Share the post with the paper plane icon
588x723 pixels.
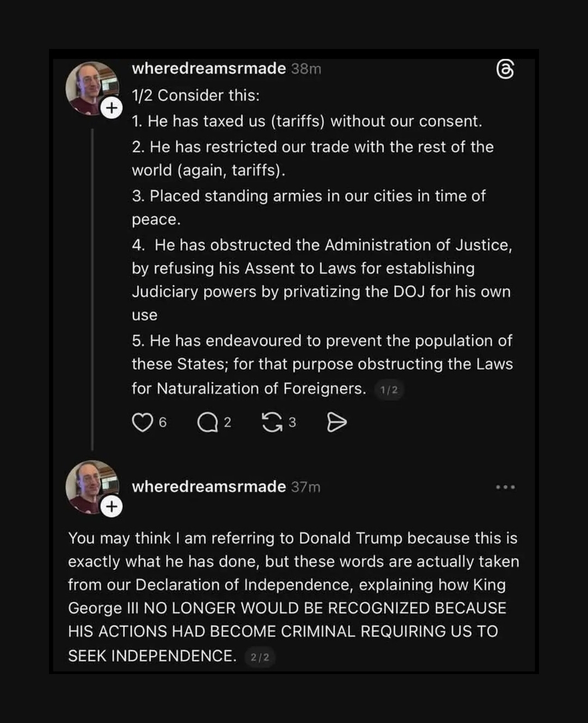tap(336, 422)
